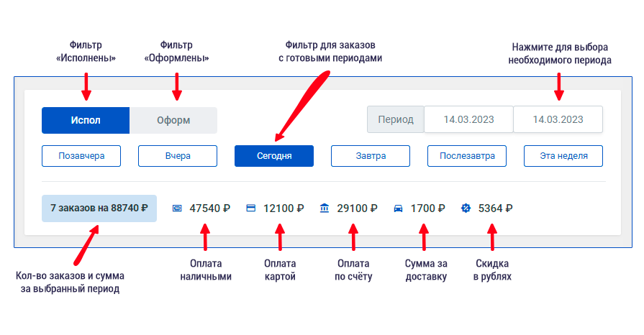
Task: Switch to the Оформ filter
Action: (173, 120)
